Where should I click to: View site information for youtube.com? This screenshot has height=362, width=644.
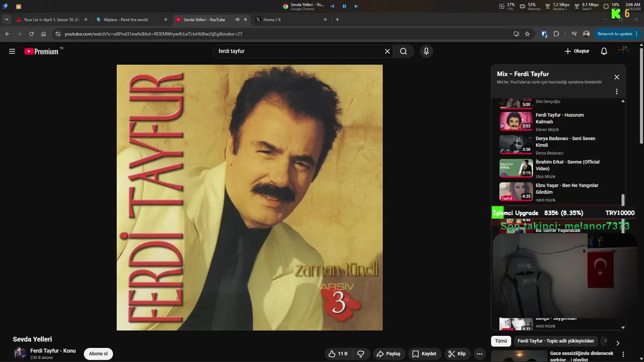click(x=57, y=34)
